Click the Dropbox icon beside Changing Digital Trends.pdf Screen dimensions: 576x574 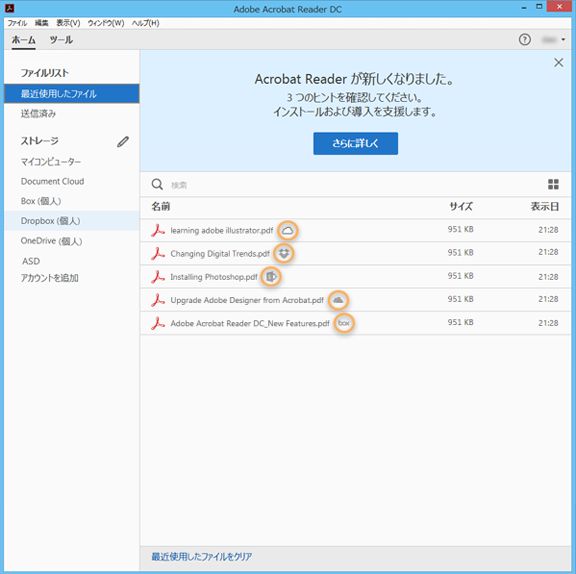point(284,253)
